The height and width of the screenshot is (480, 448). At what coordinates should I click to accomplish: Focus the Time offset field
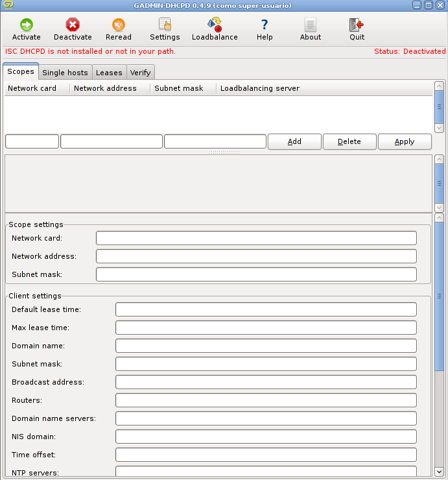(266, 455)
